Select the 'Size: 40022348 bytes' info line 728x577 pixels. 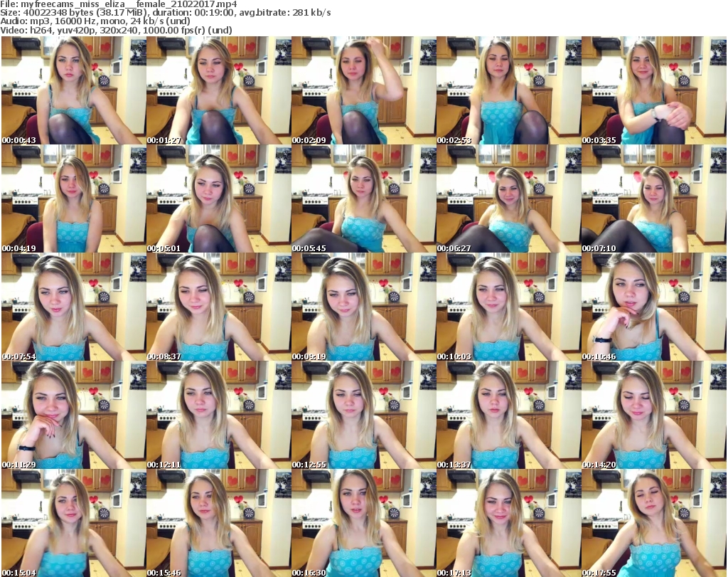tap(166, 13)
